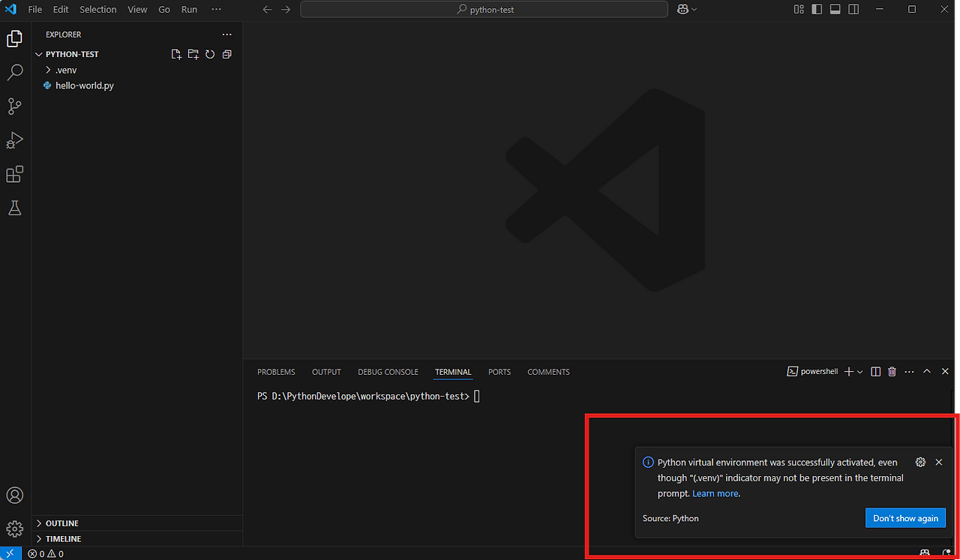Open the Explorer view in activity bar
The height and width of the screenshot is (560, 960).
[x=14, y=39]
